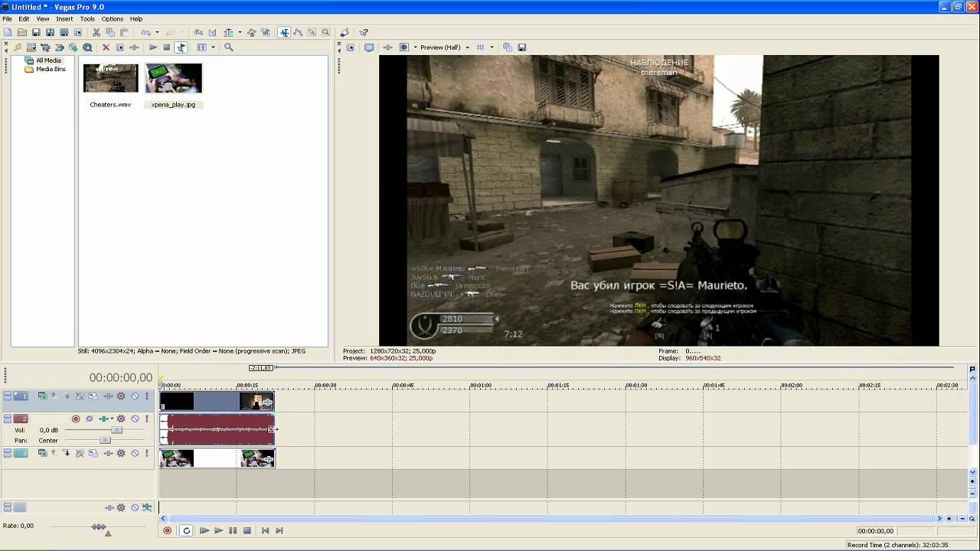Select All Media in the tree

pos(48,60)
